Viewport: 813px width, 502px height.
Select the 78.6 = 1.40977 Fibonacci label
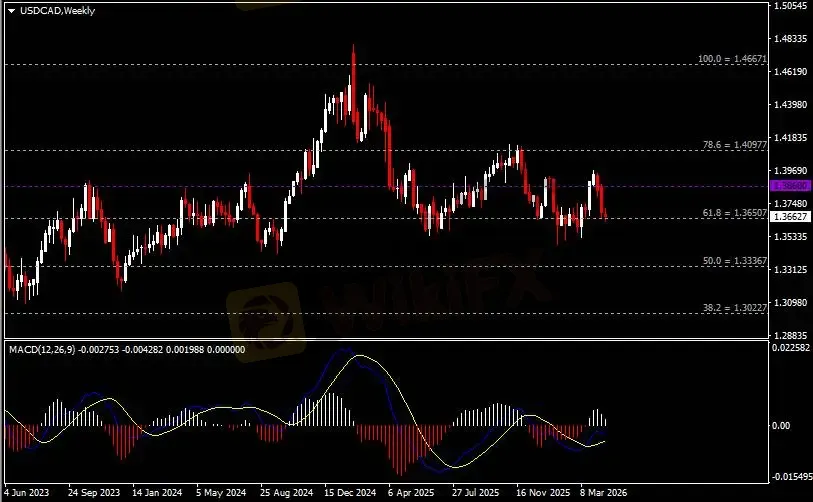click(x=734, y=145)
